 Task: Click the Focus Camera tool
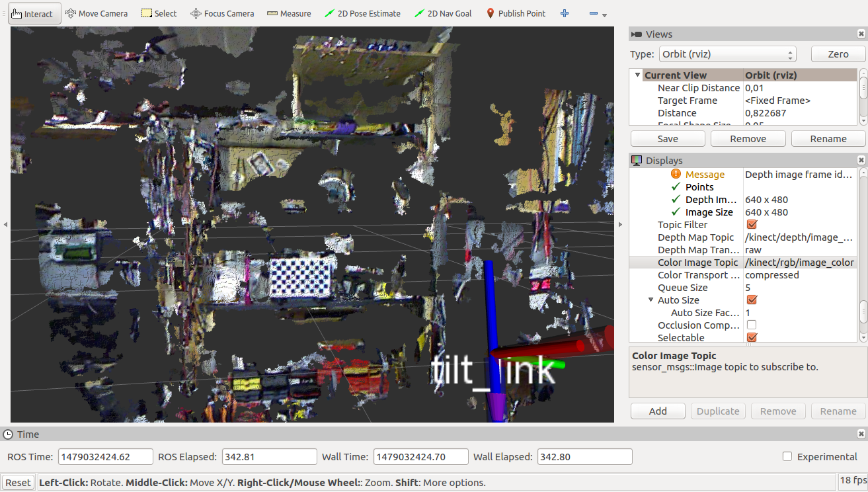[222, 14]
